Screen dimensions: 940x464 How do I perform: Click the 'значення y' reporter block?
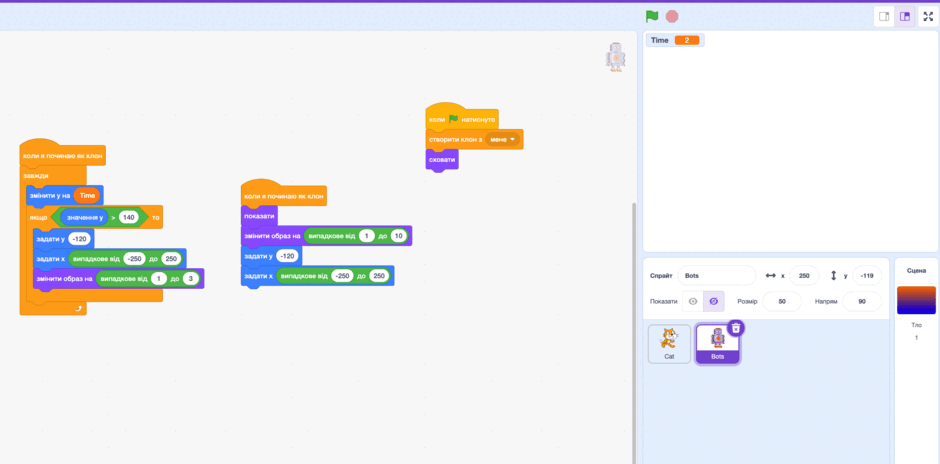pos(84,217)
